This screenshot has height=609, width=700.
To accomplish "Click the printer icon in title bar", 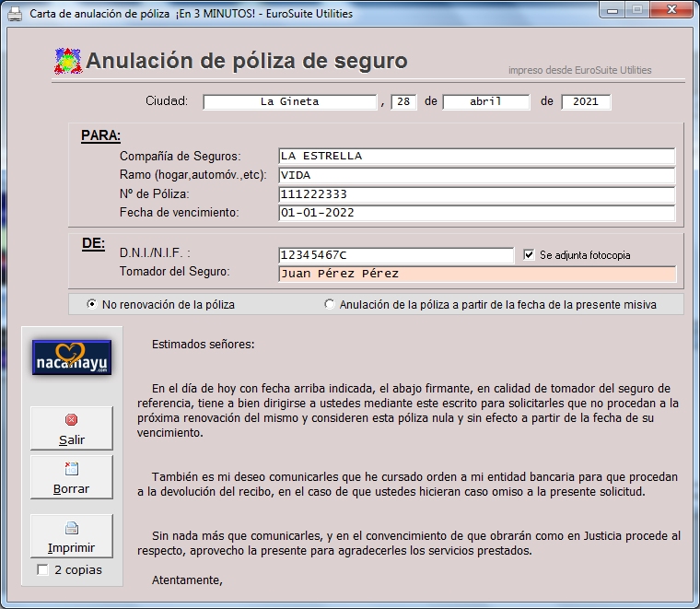I will coord(16,14).
